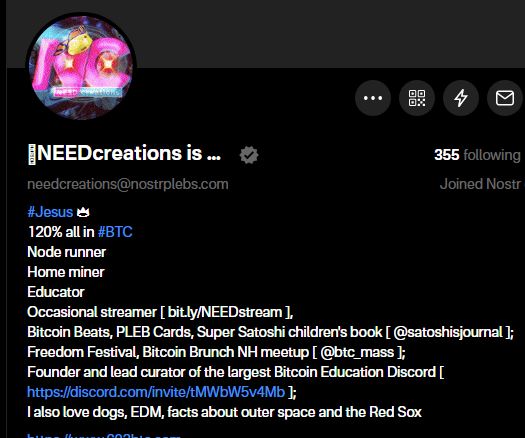Open the #BTC hashtag
Image resolution: width=525 pixels, height=438 pixels.
tap(115, 232)
